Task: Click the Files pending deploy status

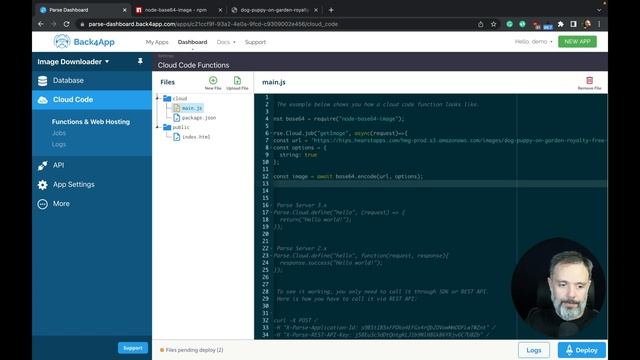Action: (192, 350)
